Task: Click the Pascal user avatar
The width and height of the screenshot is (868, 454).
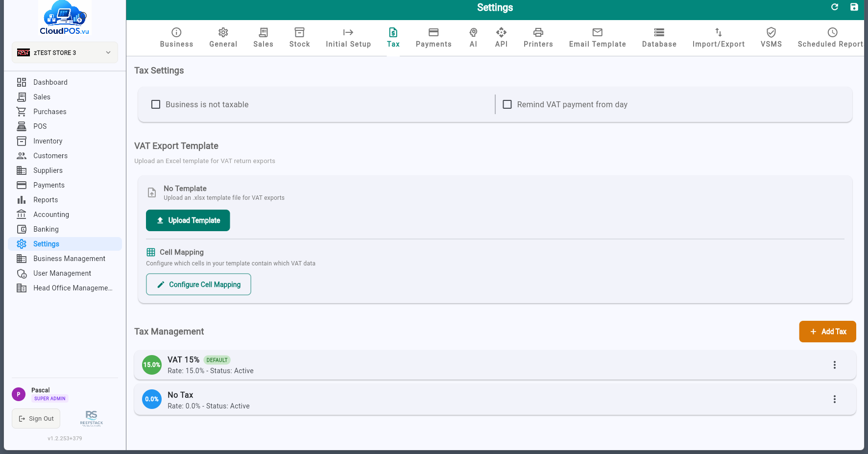Action: [19, 394]
